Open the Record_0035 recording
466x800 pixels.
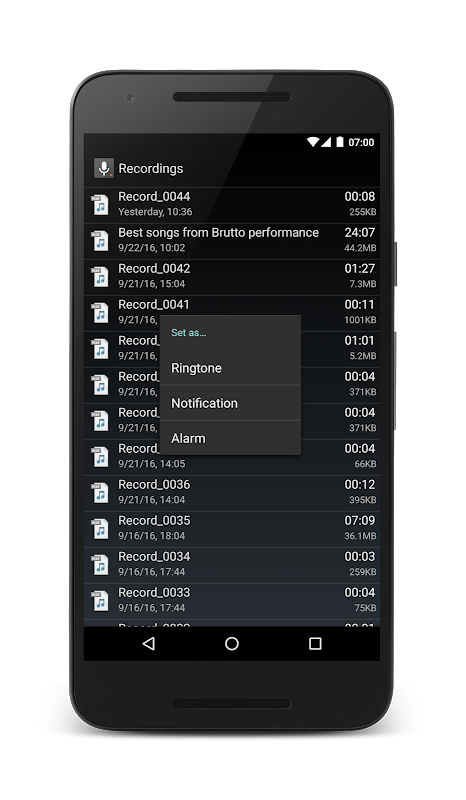click(232, 529)
